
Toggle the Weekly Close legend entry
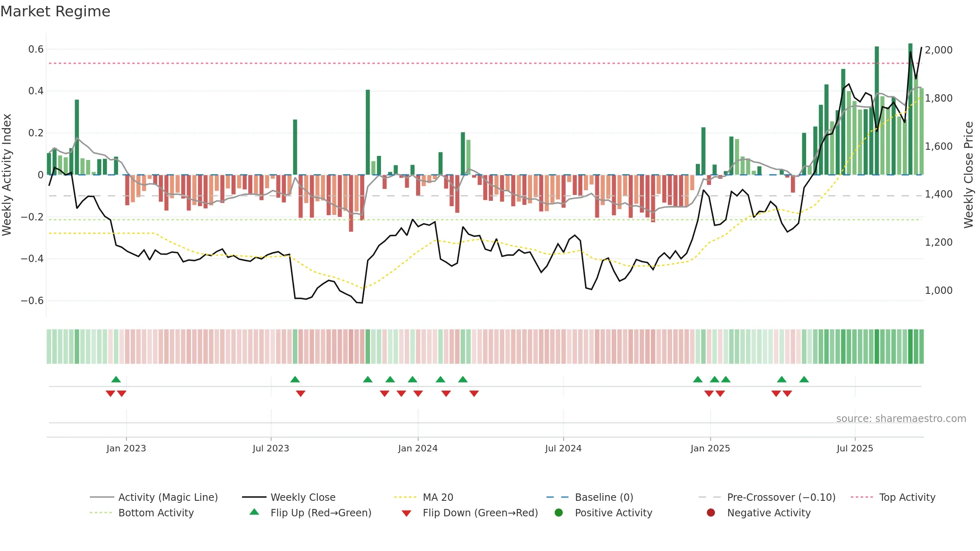289,497
